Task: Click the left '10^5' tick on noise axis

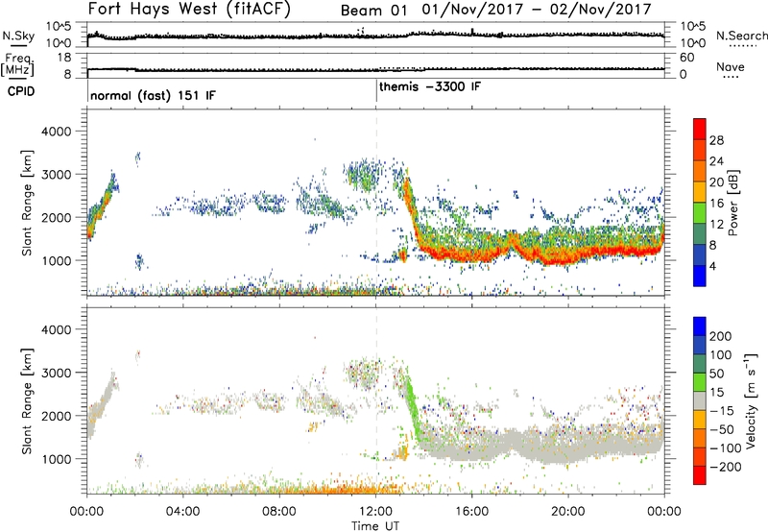Action: coord(59,27)
